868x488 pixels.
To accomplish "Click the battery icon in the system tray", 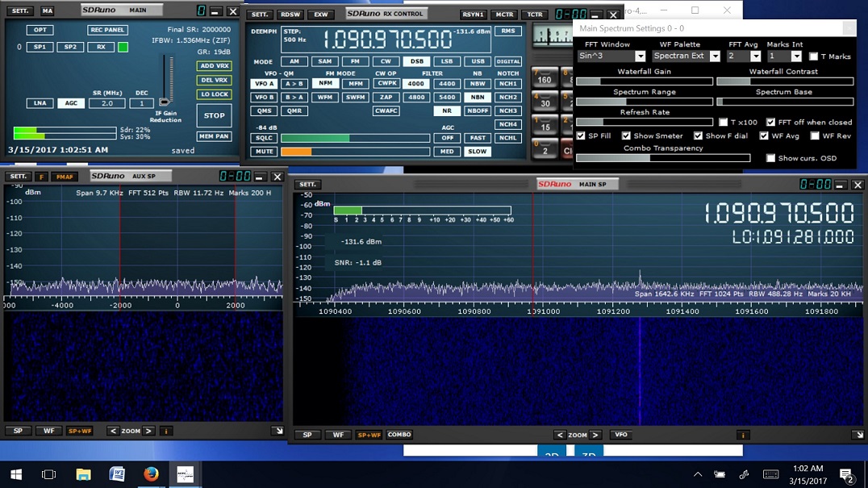I will click(x=720, y=474).
